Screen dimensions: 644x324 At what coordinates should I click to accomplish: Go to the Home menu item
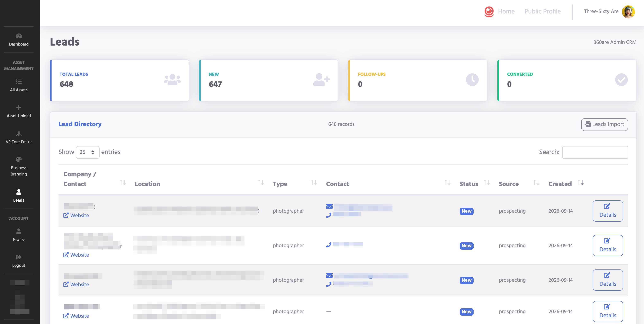(x=506, y=11)
